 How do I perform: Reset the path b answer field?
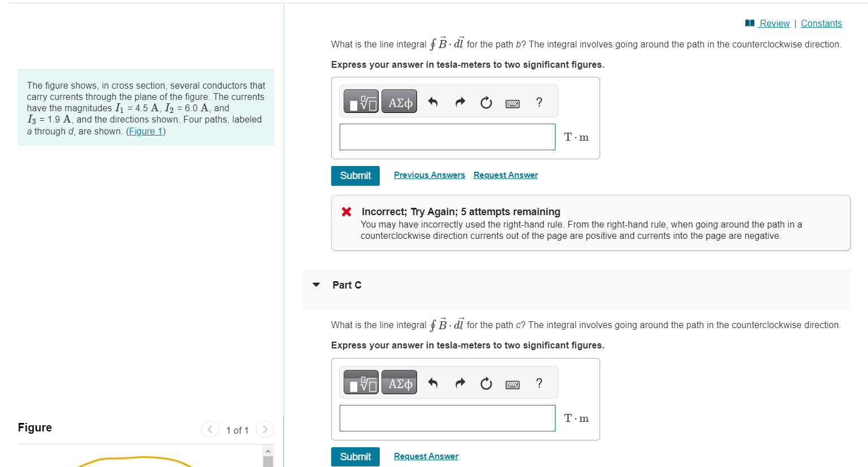click(x=486, y=102)
